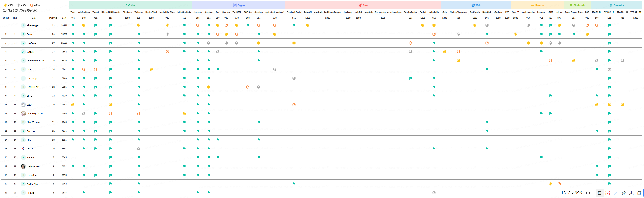Screen dimensions: 644x198
Task: Click the Blockchain category icon
Action: (x=571, y=5)
